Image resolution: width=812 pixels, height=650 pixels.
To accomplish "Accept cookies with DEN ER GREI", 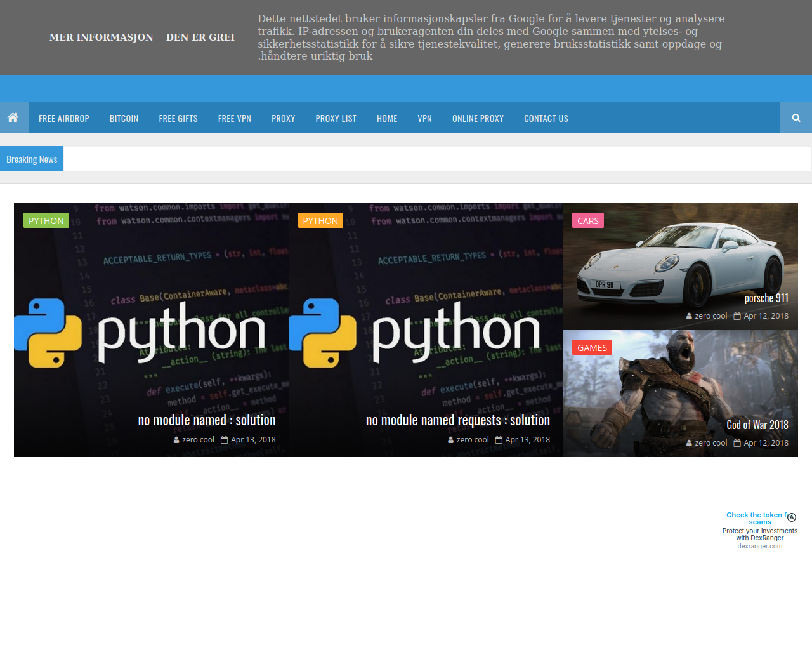I will click(x=200, y=37).
